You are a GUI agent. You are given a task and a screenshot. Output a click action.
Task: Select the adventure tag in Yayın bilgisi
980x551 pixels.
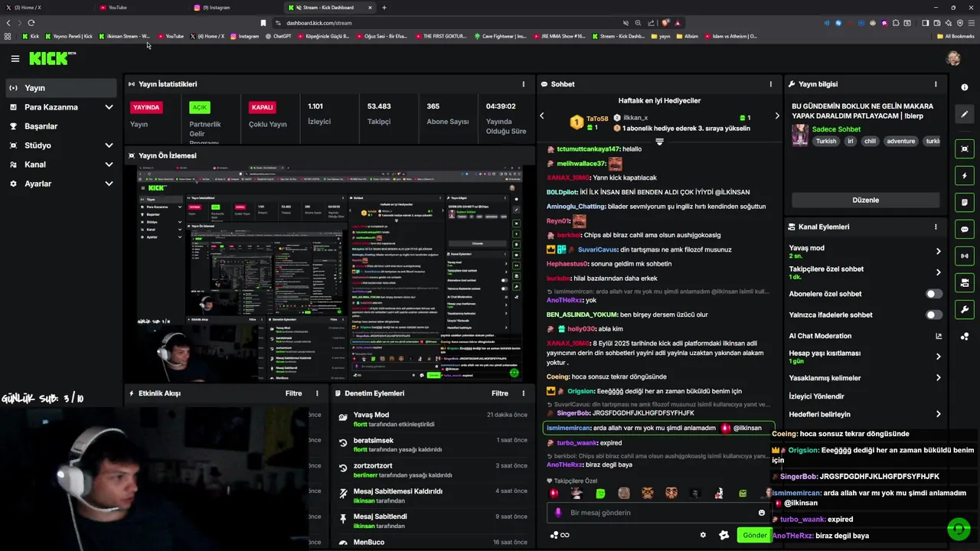tap(901, 142)
